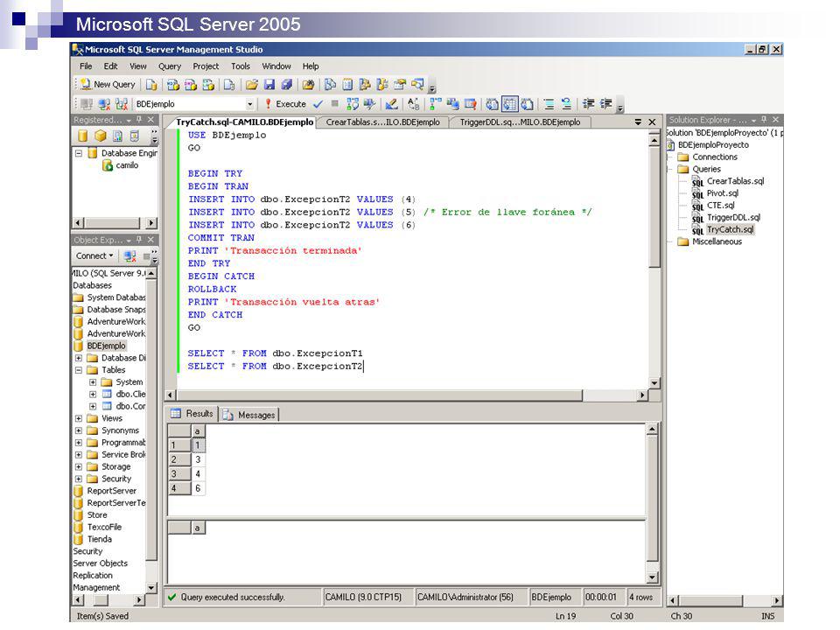Screen dimensions: 840x630
Task: Click the query editor vertical scrollbar thumb
Action: pos(654,208)
